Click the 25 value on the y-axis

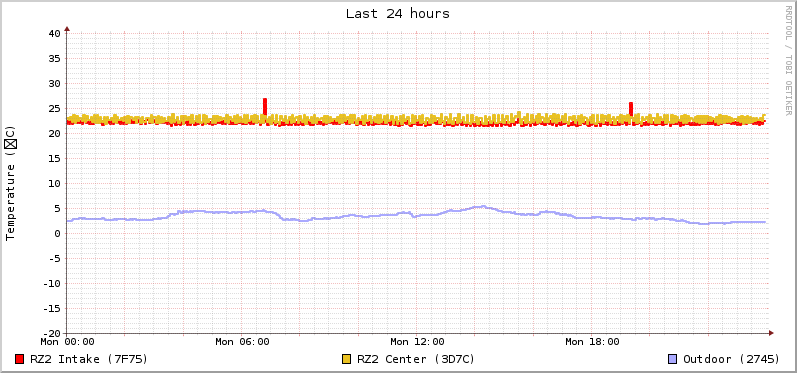coord(55,108)
